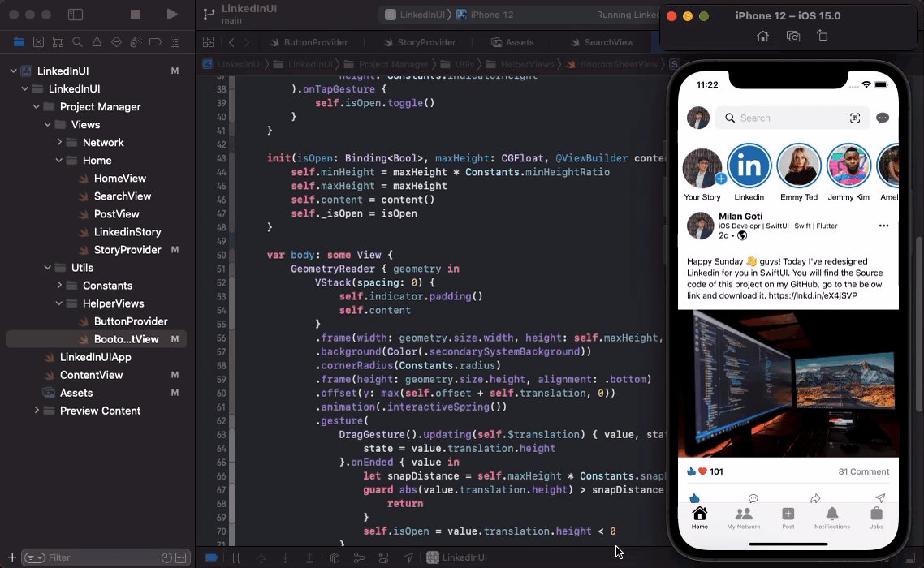This screenshot has width=924, height=568.
Task: Tap the lnkd.in link in post
Action: click(813, 296)
